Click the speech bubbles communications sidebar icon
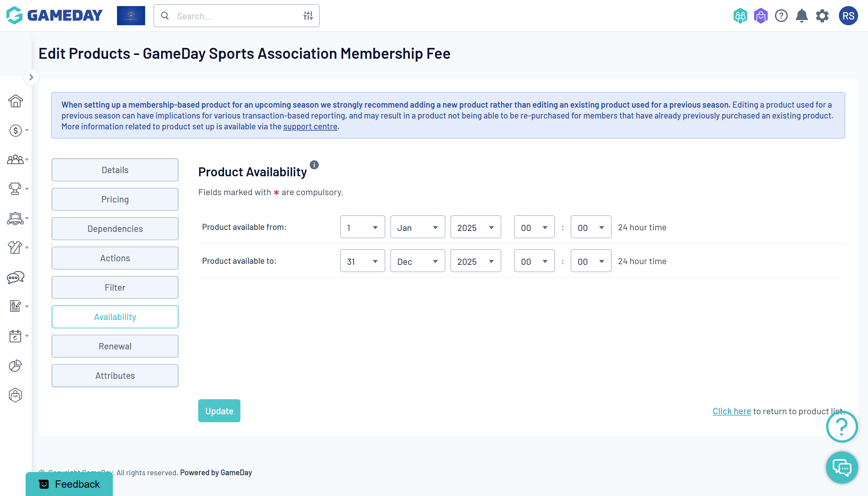The height and width of the screenshot is (496, 868). point(15,277)
